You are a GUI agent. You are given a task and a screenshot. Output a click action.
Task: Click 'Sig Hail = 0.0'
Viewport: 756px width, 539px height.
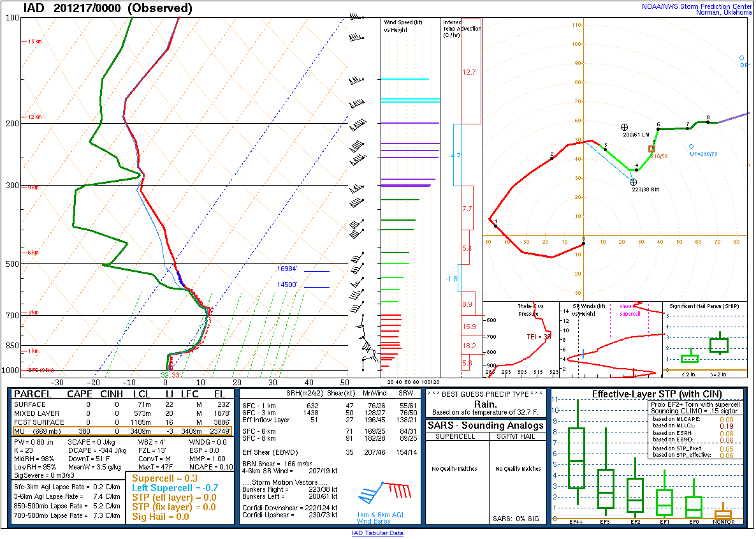(x=161, y=517)
